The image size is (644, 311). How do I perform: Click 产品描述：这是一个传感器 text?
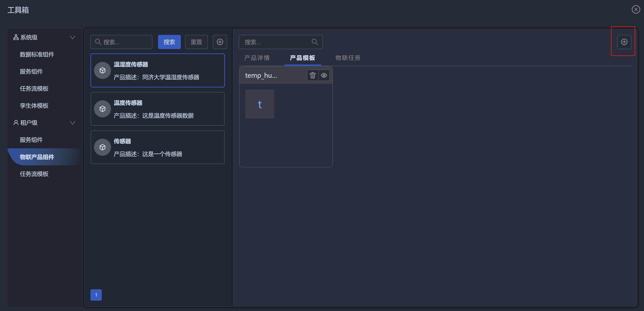(148, 154)
